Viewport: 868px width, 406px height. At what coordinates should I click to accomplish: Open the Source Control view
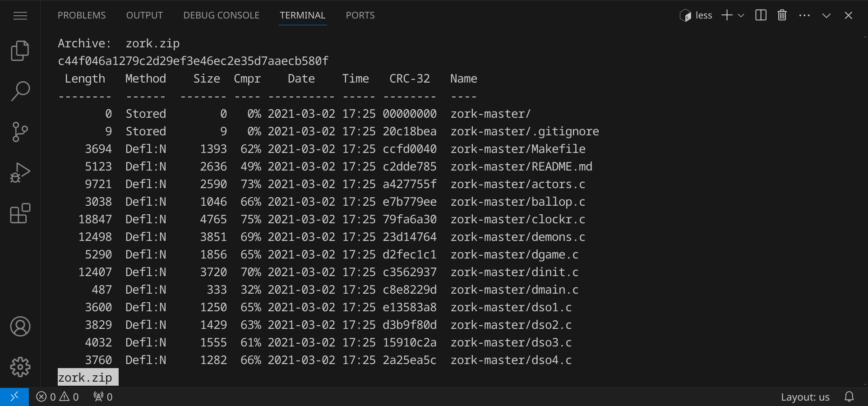pos(20,132)
